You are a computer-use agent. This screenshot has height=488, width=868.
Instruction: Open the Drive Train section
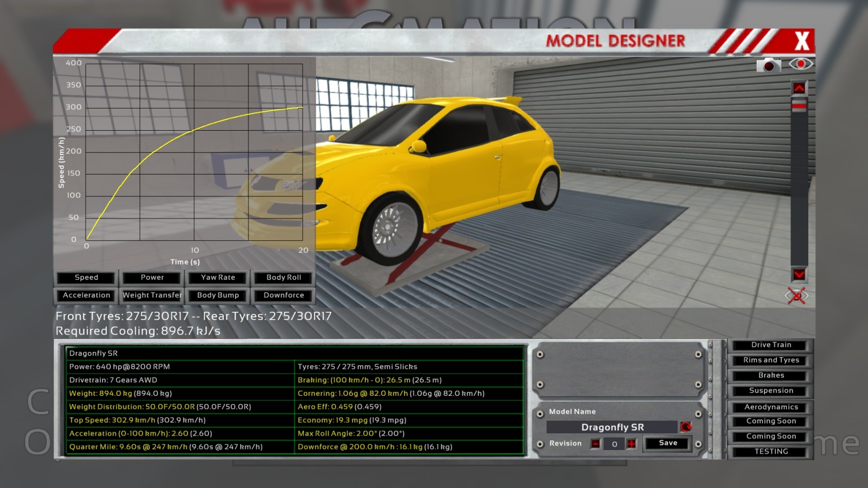click(771, 345)
